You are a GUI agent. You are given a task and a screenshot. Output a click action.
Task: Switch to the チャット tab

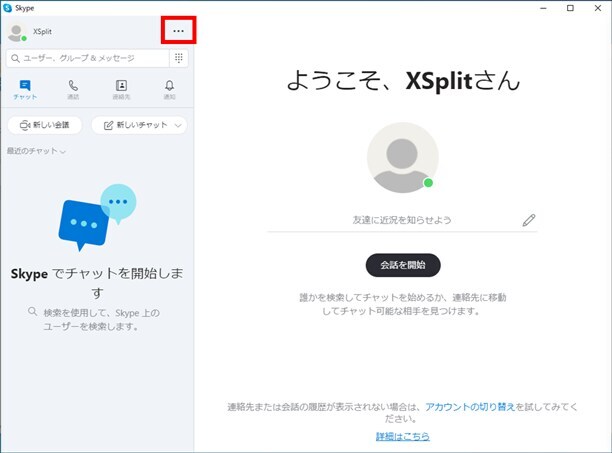tap(25, 90)
